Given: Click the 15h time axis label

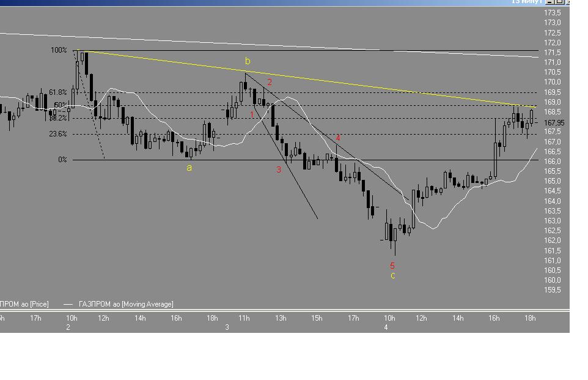Looking at the screenshot, I should pyautogui.click(x=317, y=318).
